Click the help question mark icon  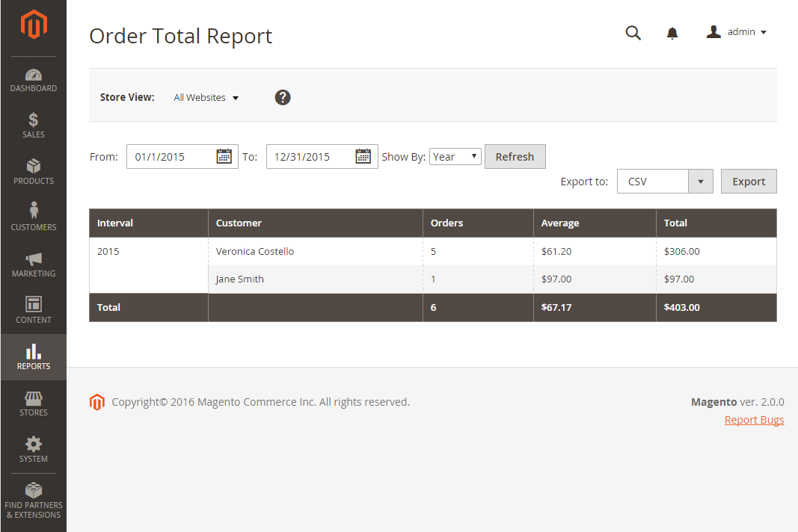click(x=283, y=97)
